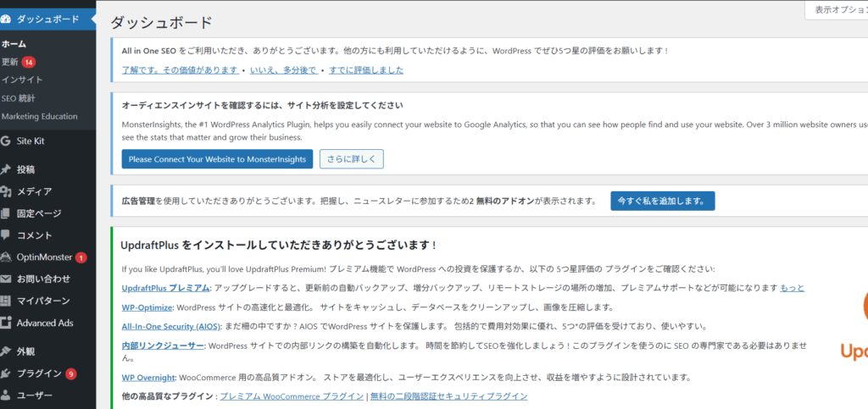Click the red 9 badge on プラグイン

(71, 373)
